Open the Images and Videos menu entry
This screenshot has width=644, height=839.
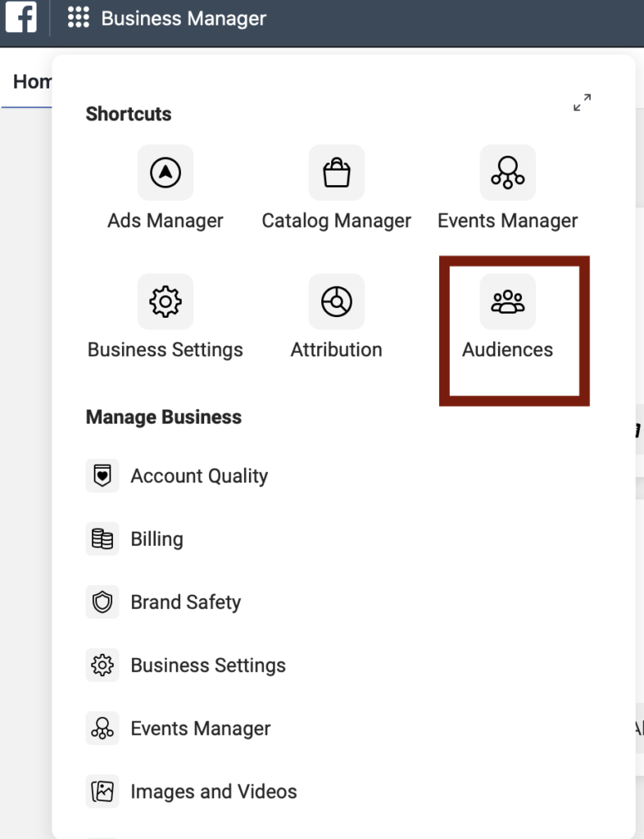tap(214, 791)
